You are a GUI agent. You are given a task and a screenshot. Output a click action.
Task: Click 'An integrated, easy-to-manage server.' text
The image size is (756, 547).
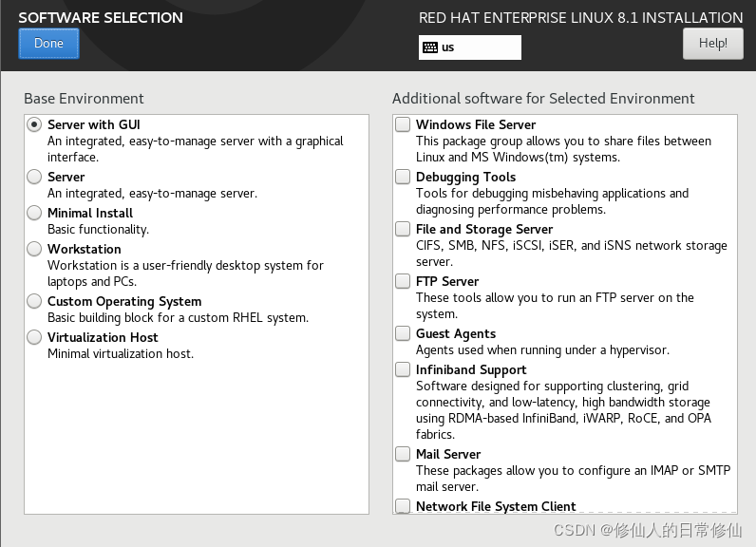coord(152,194)
